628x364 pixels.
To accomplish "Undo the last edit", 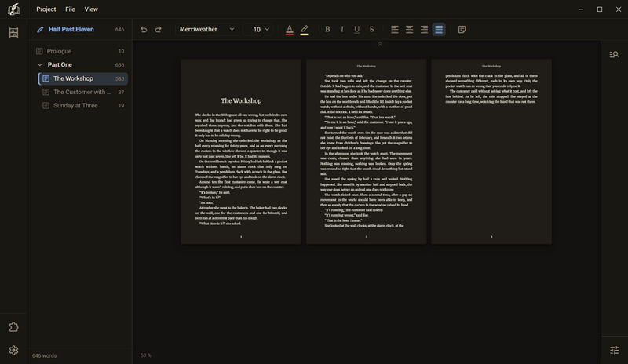I will 144,30.
